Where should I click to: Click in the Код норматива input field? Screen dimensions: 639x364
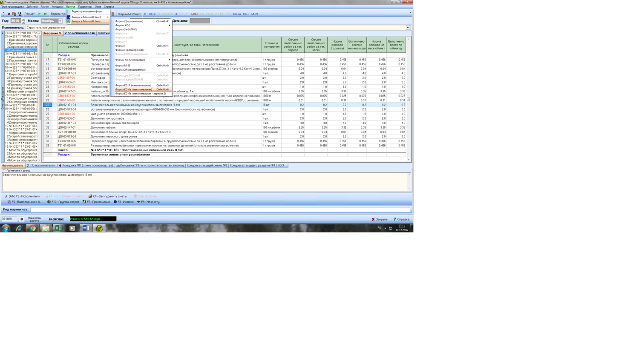(220, 209)
